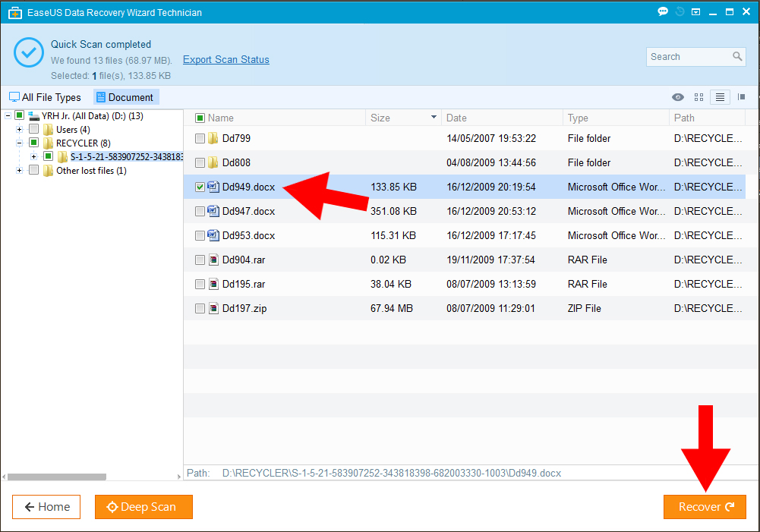Check the Dd947.docx checkbox

tap(200, 211)
